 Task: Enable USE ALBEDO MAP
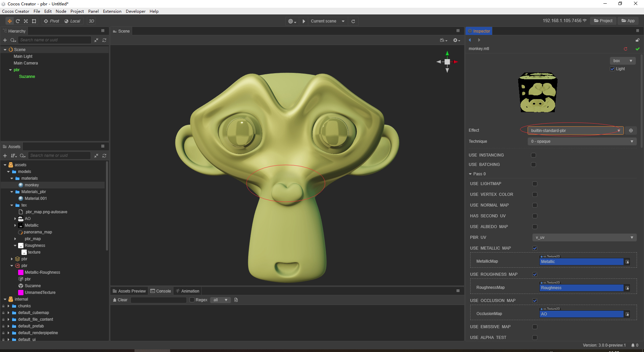(535, 227)
